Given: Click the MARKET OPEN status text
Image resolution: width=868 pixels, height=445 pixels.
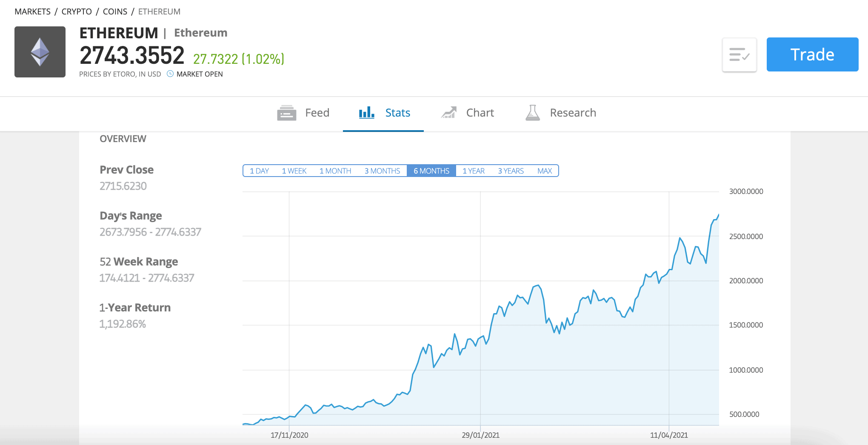Looking at the screenshot, I should pyautogui.click(x=200, y=74).
